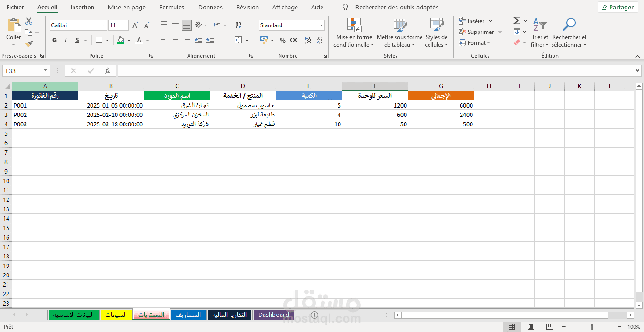Toggle underline S formatting
This screenshot has height=332, width=644.
coord(77,40)
